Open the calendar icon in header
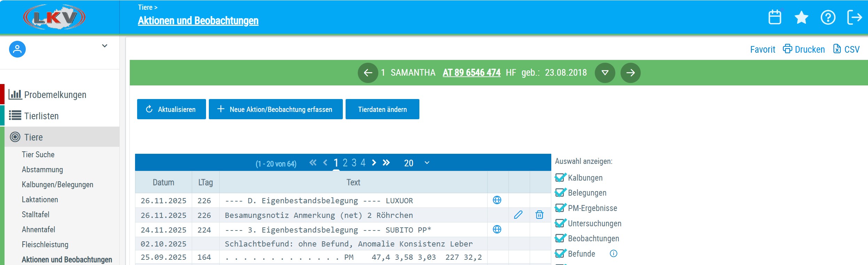The width and height of the screenshot is (868, 265). click(x=774, y=17)
